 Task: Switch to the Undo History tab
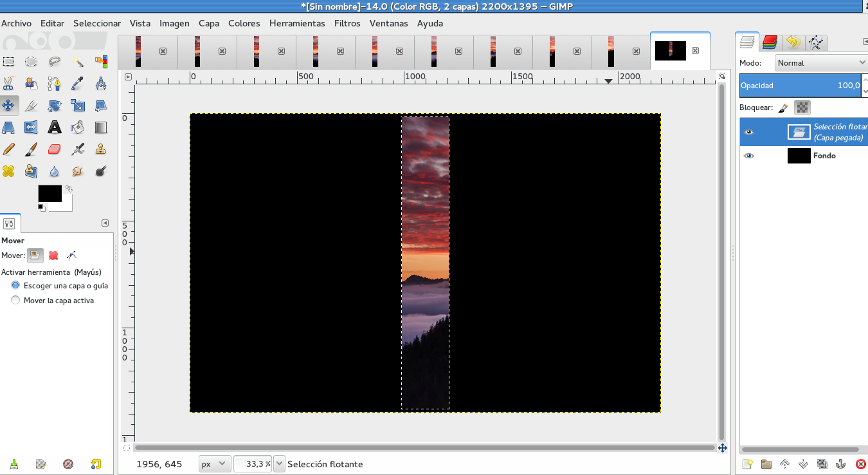click(x=792, y=42)
